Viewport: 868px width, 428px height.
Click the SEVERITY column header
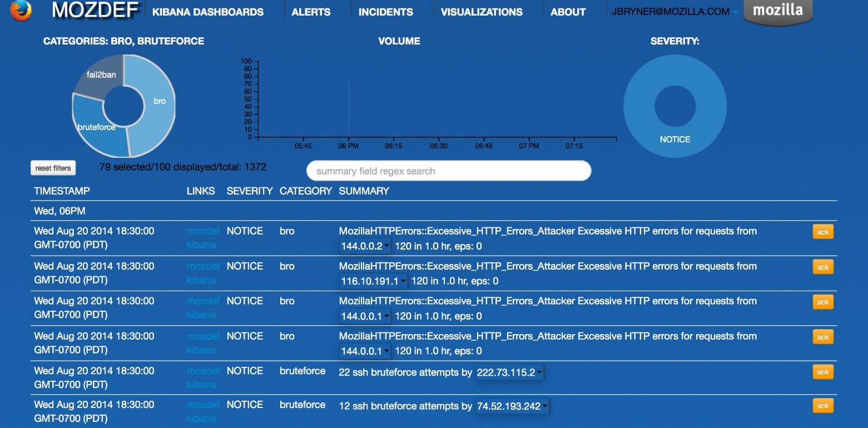pos(250,191)
